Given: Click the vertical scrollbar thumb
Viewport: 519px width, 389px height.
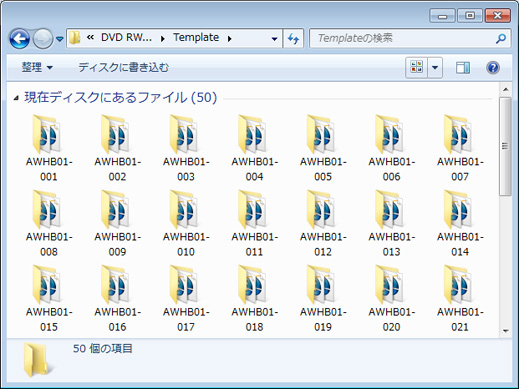Looking at the screenshot, I should pos(505,146).
